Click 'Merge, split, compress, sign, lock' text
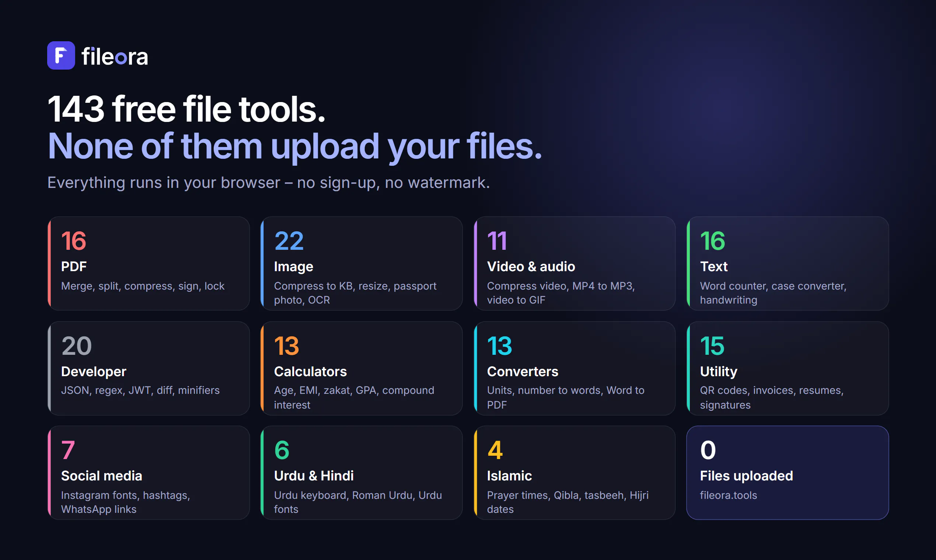 point(143,286)
